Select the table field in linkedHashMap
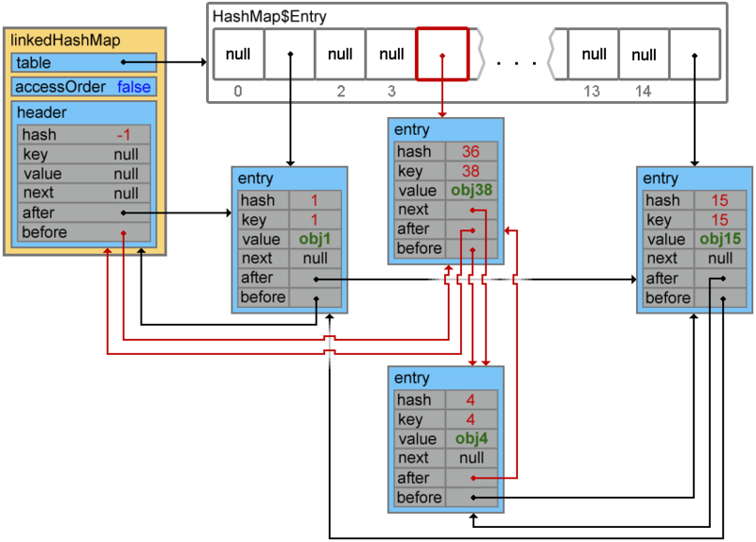Image resolution: width=756 pixels, height=542 pixels. (x=84, y=62)
